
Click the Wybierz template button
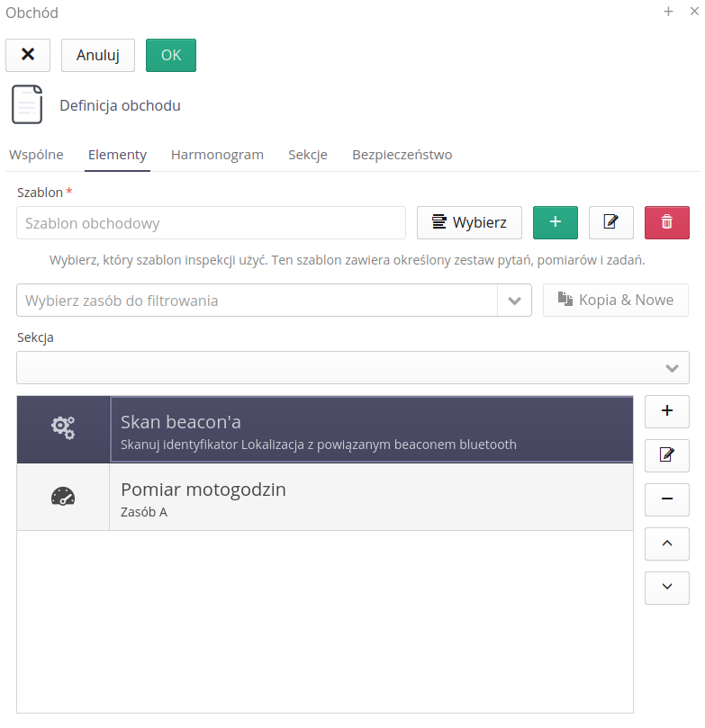click(x=469, y=222)
